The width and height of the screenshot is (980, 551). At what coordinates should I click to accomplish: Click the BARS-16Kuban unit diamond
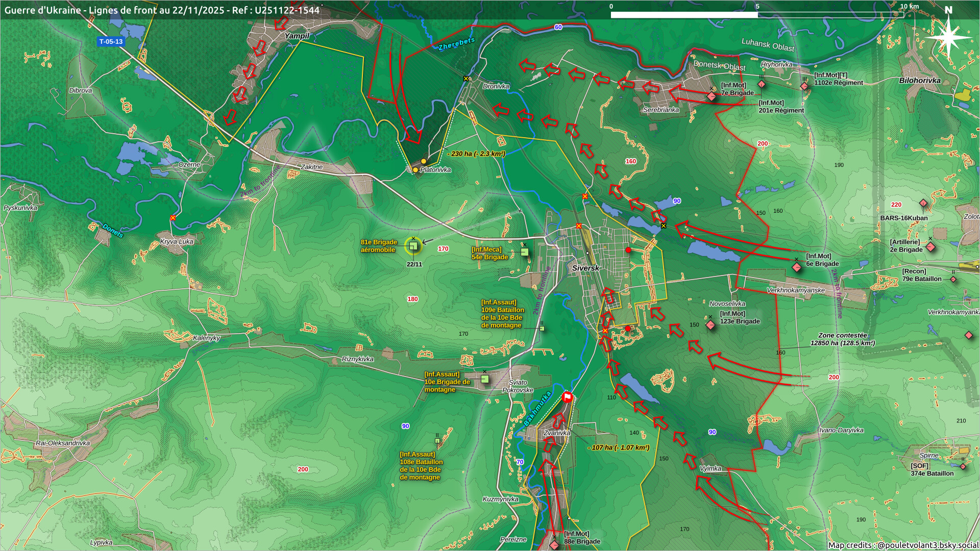point(923,204)
